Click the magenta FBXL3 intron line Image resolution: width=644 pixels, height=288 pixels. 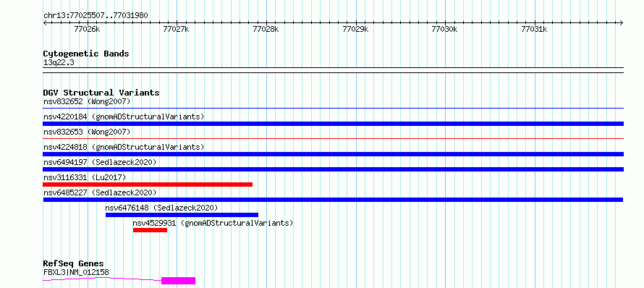pyautogui.click(x=102, y=279)
